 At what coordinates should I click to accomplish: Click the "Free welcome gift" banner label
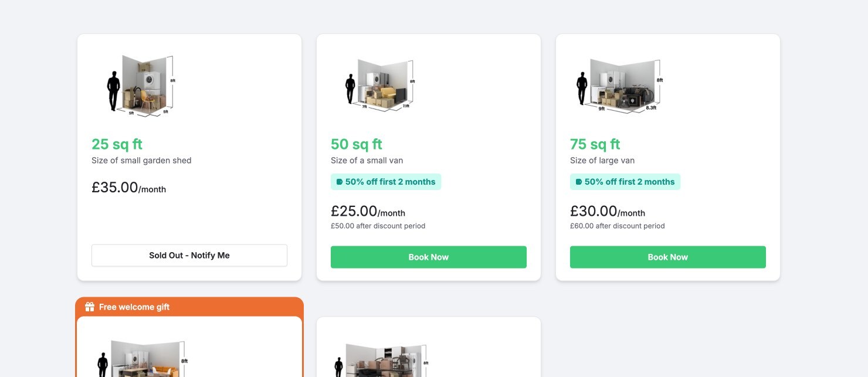(134, 307)
